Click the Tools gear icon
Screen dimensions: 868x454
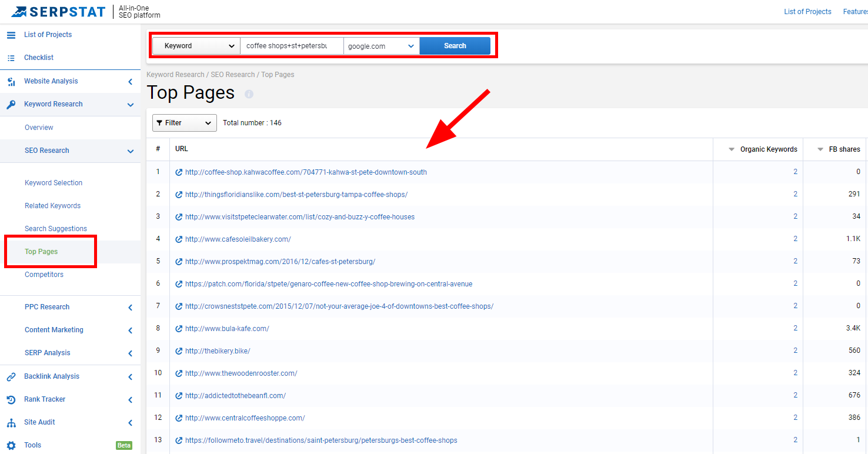pos(11,445)
